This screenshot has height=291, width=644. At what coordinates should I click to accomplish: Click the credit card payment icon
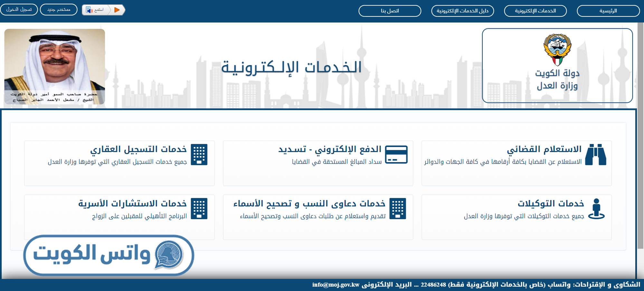396,155
